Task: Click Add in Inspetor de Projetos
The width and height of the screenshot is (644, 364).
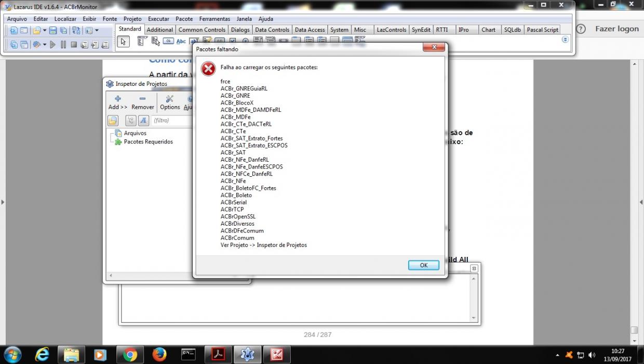Action: (118, 102)
